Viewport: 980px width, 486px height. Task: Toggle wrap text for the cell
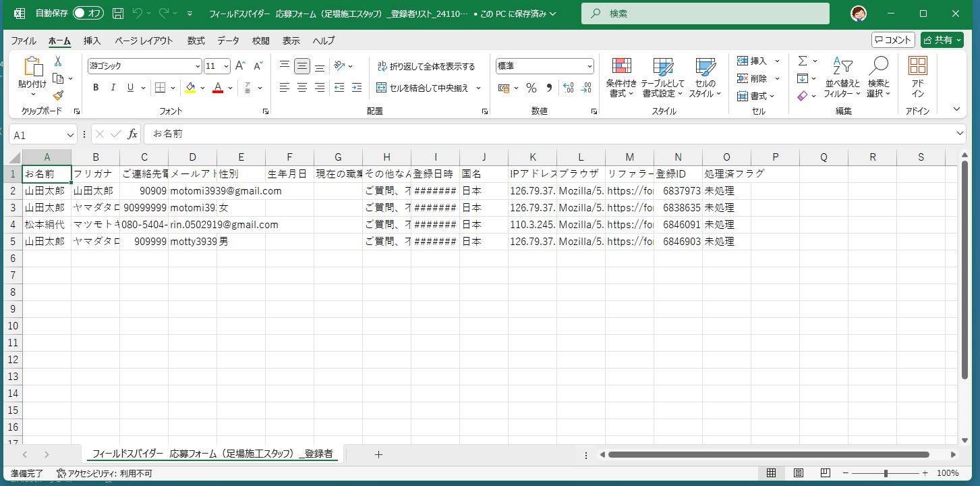click(x=426, y=66)
